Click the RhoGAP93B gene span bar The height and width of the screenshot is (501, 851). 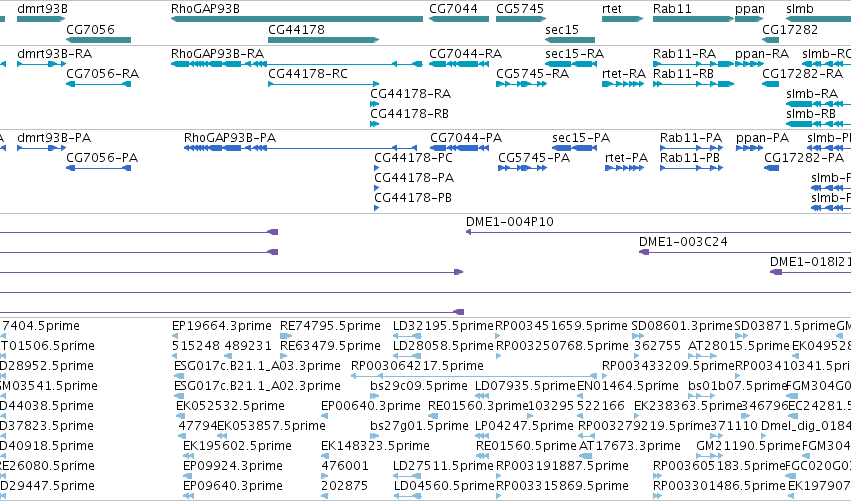(x=297, y=19)
